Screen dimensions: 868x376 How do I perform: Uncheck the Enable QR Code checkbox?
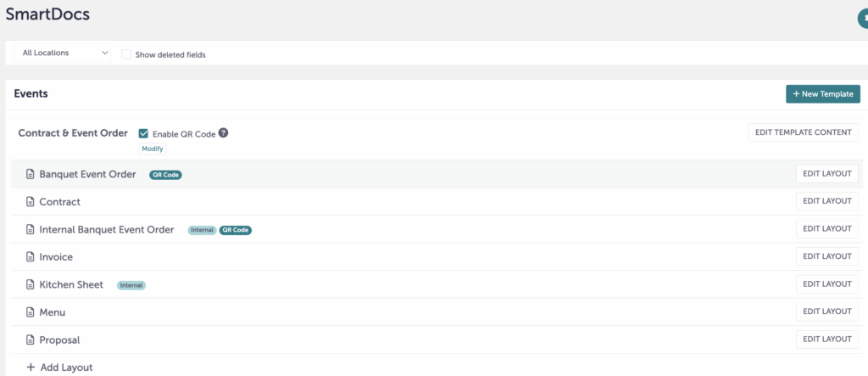coord(143,133)
